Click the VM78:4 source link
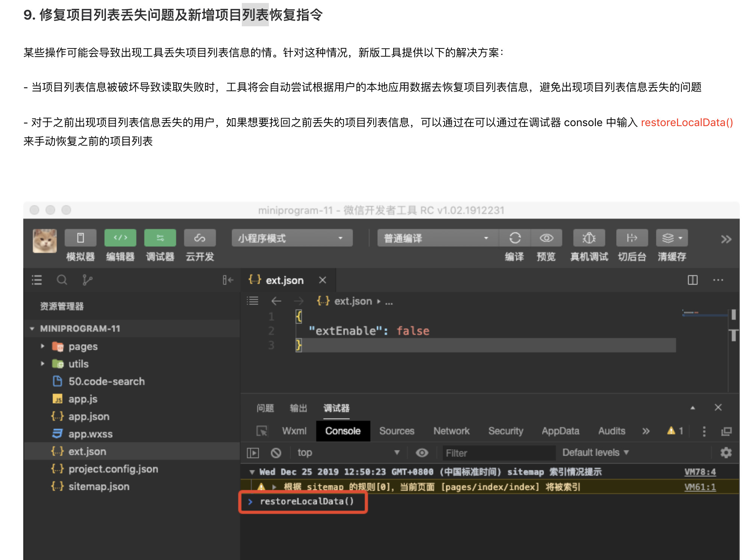Viewport: 751px width, 560px height. [700, 472]
